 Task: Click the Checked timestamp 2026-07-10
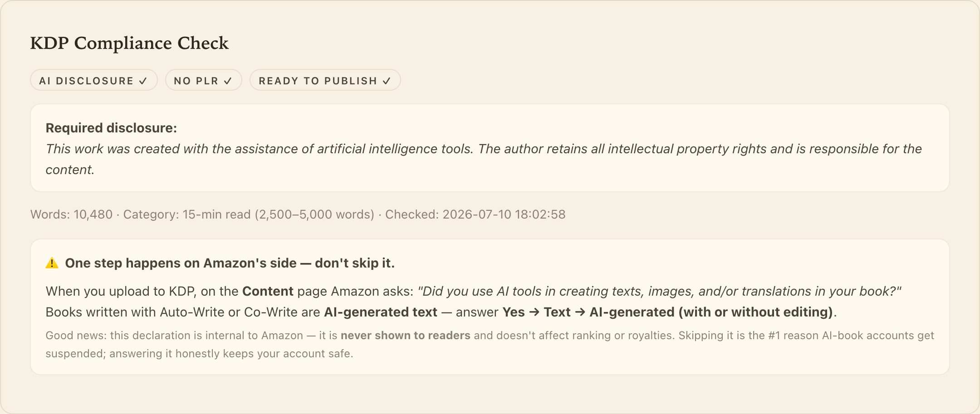pos(475,214)
